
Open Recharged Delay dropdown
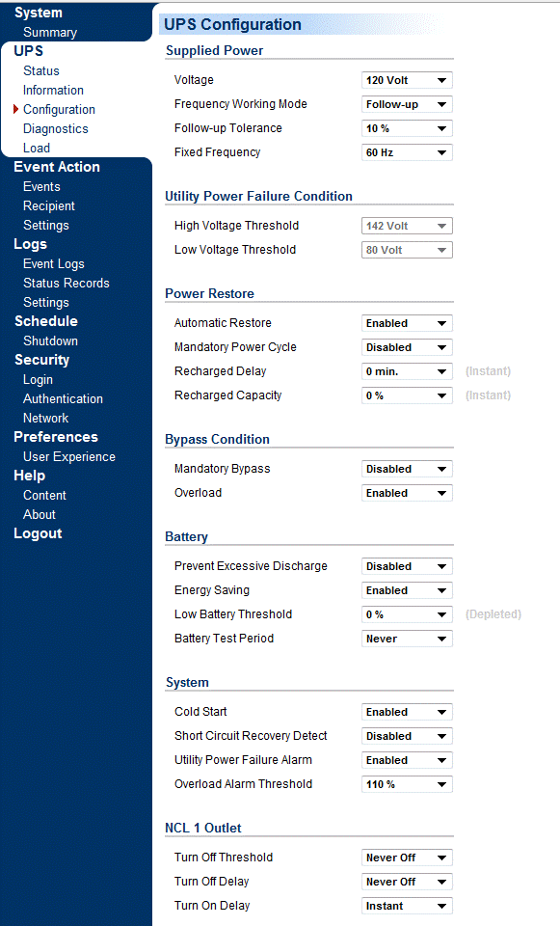coord(407,372)
